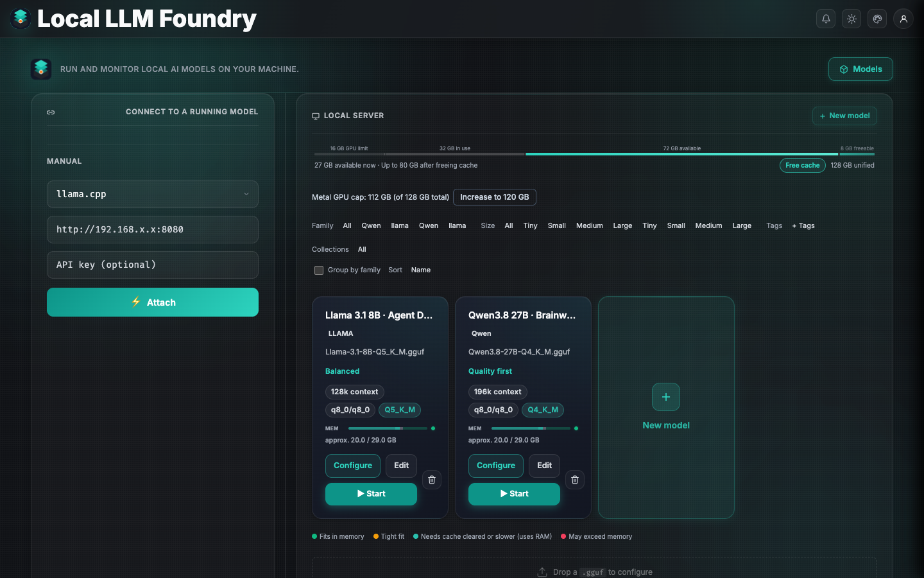Viewport: 924px width, 578px height.
Task: Select the All filter under Collections
Action: (x=362, y=249)
